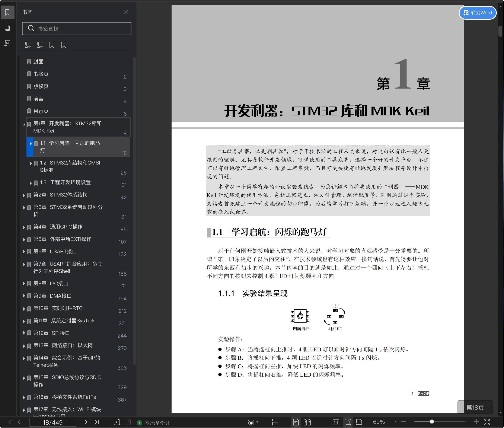Expand 第4章 通用GPIO操作 bookmark
The image size is (504, 428).
24,227
